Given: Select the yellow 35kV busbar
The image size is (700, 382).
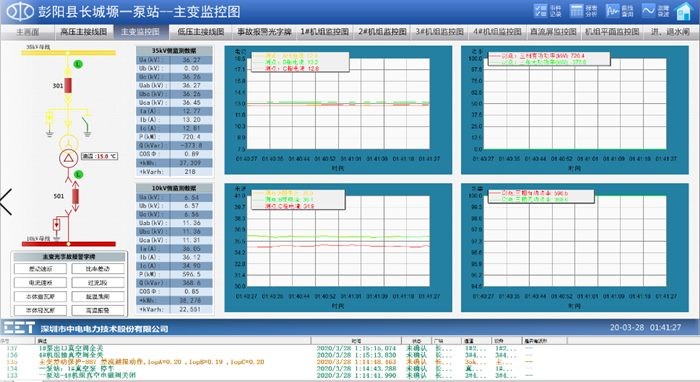Looking at the screenshot, I should (x=68, y=53).
